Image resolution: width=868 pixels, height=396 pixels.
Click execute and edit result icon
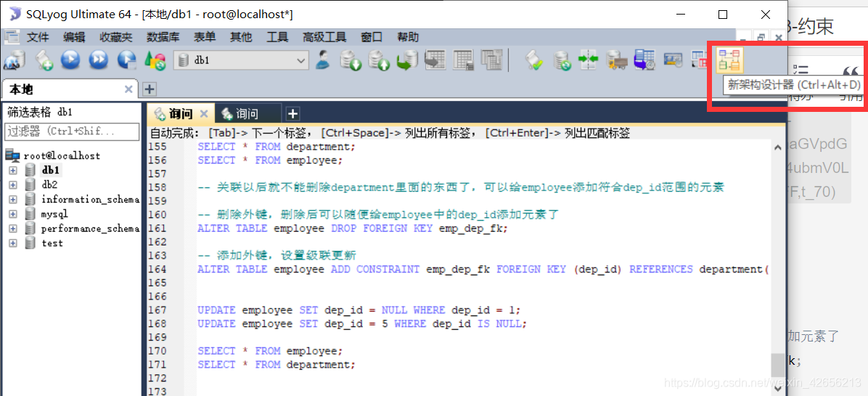tap(127, 60)
